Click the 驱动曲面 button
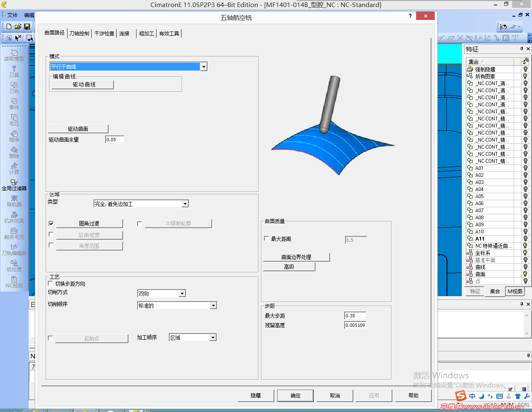 [78, 129]
